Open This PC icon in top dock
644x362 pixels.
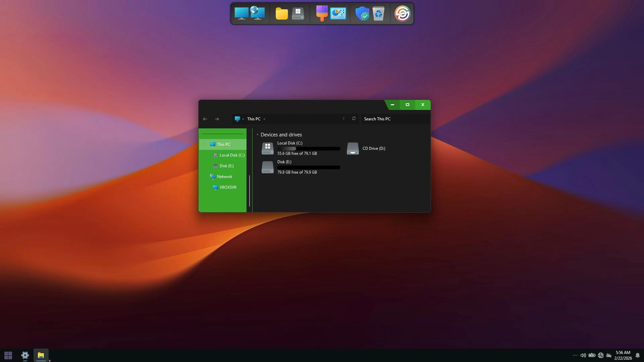[x=241, y=13]
